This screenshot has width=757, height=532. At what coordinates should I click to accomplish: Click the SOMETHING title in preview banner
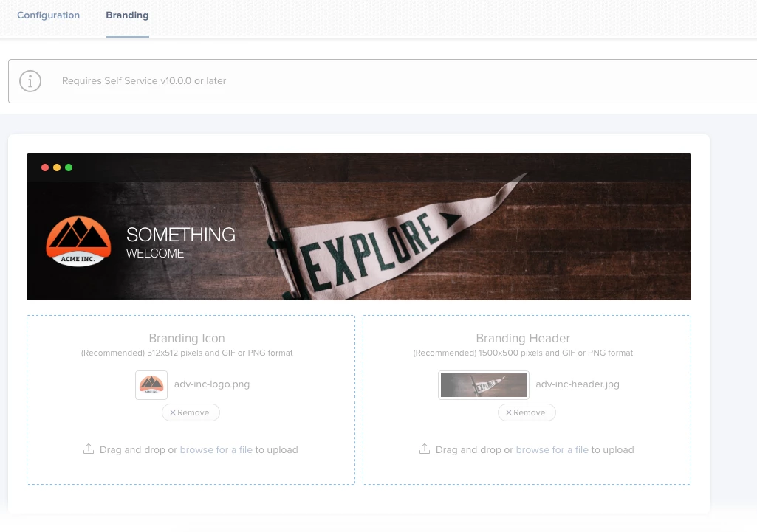pyautogui.click(x=181, y=235)
